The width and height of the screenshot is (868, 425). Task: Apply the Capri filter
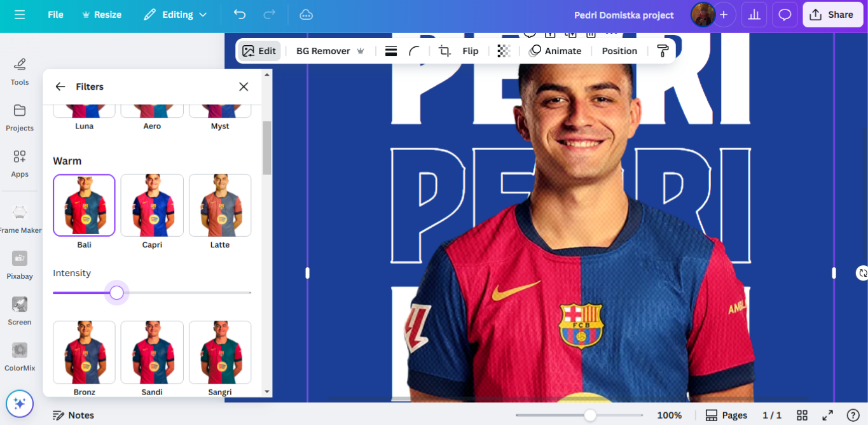coord(152,205)
